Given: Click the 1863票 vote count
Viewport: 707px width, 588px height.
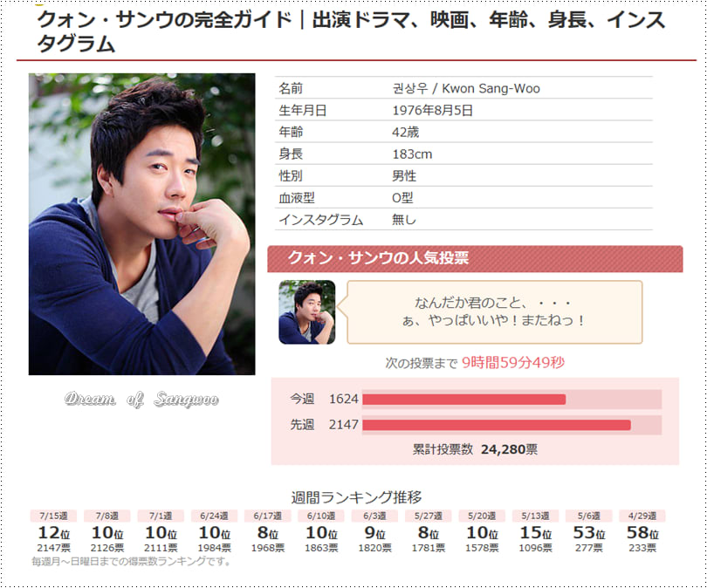Looking at the screenshot, I should click(321, 549).
